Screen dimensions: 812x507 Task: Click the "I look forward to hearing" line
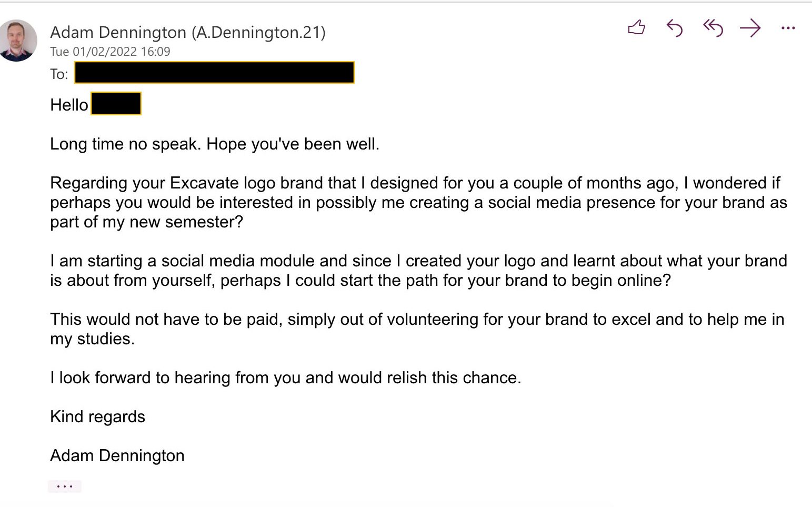(x=285, y=377)
